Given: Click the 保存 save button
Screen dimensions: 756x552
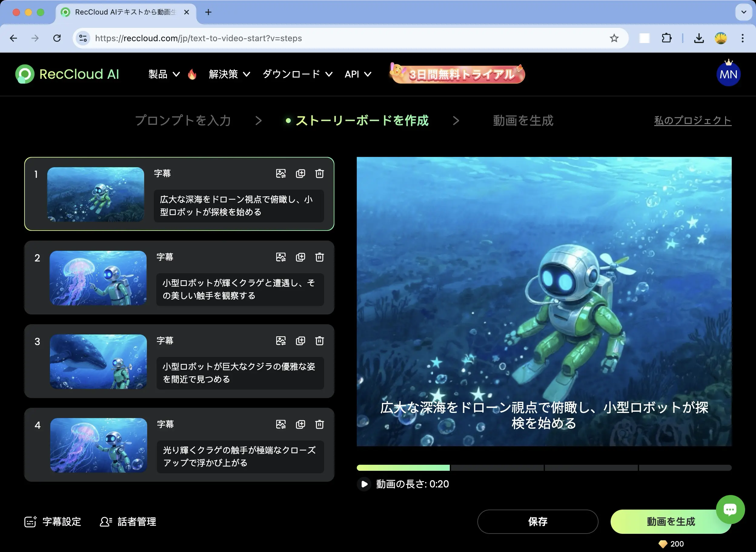Looking at the screenshot, I should point(538,522).
